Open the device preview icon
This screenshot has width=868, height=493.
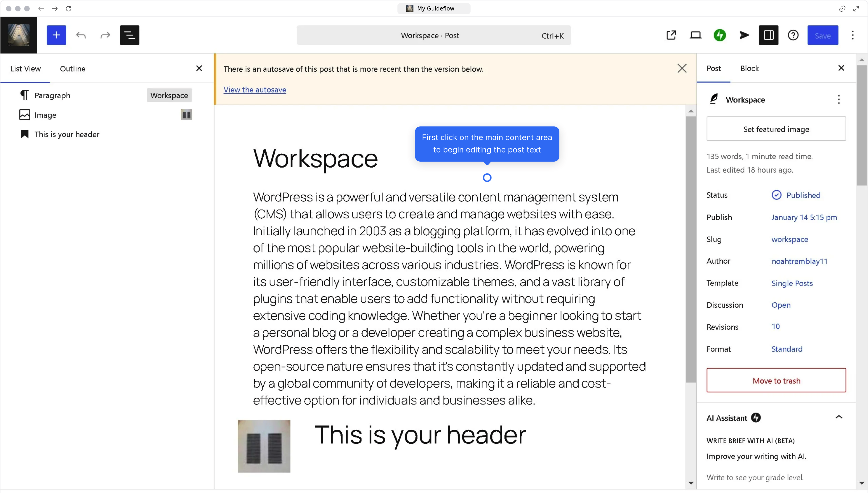point(696,35)
